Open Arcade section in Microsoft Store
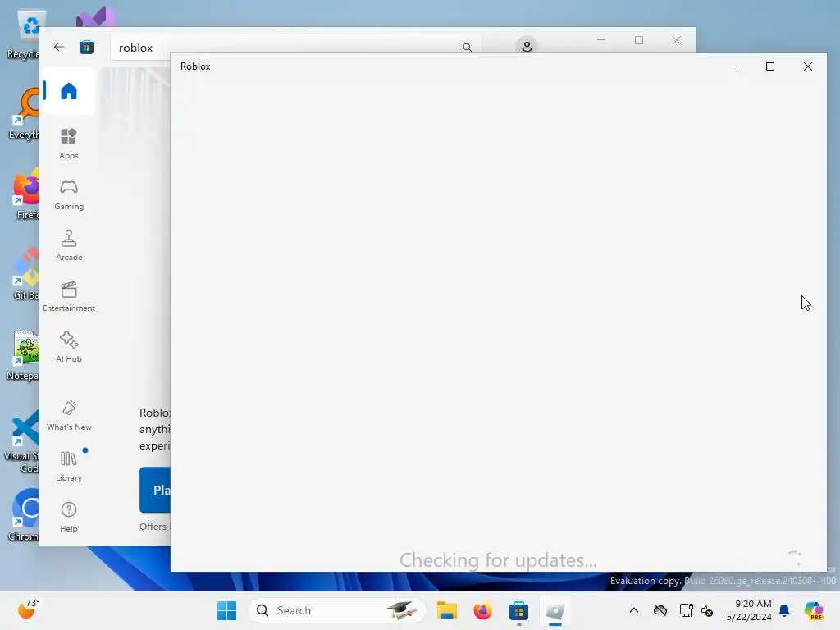The image size is (840, 630). [69, 245]
